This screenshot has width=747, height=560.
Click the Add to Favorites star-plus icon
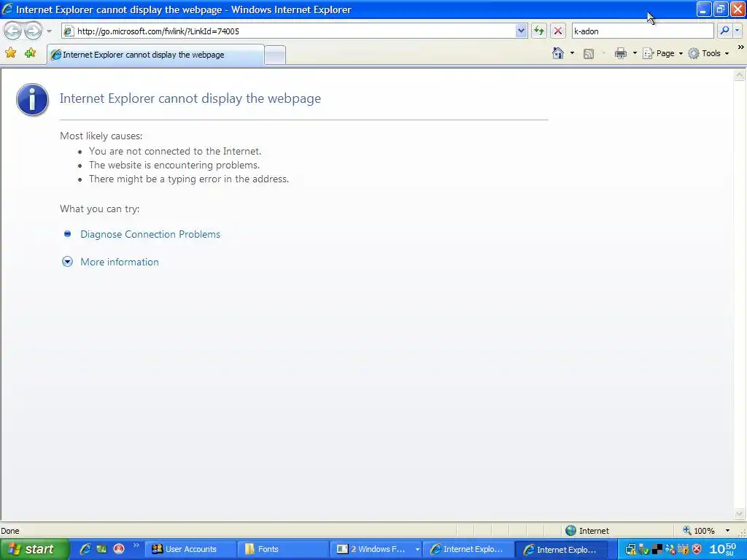point(30,52)
